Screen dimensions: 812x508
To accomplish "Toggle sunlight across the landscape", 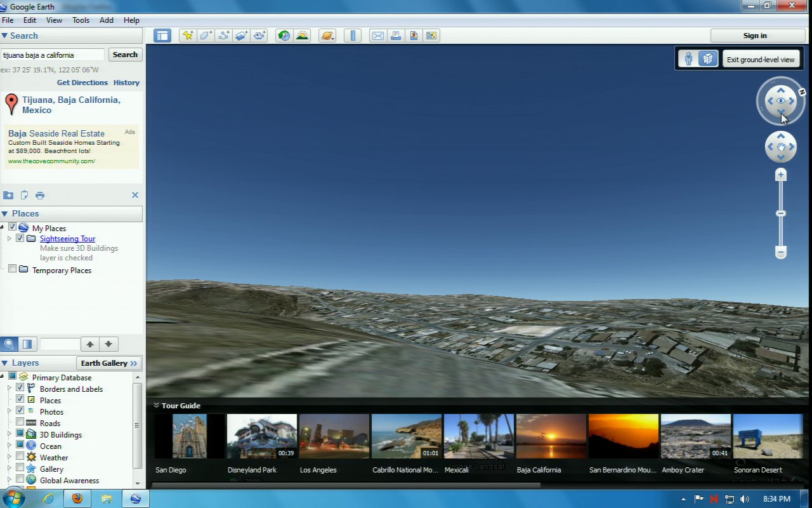I will click(x=302, y=36).
